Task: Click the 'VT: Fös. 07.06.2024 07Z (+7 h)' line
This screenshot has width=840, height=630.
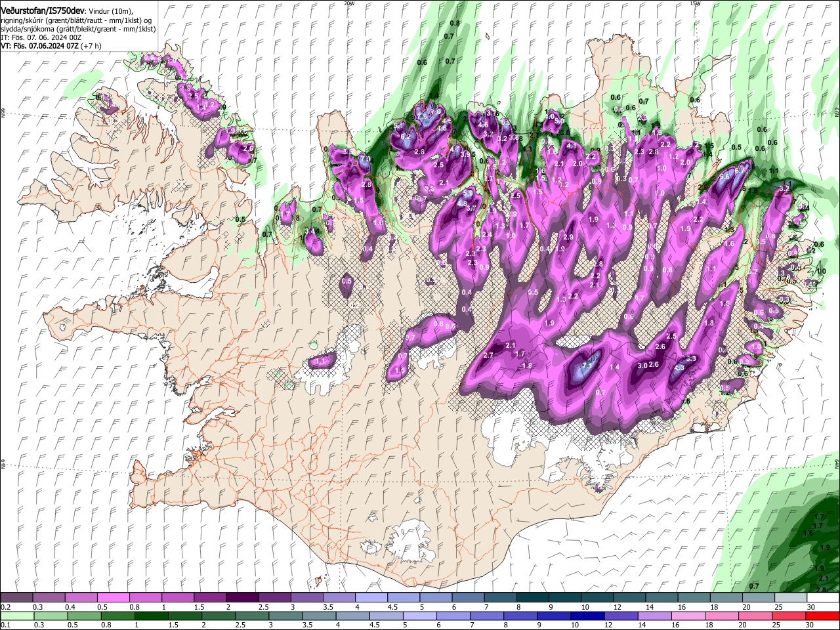Action: [51, 46]
